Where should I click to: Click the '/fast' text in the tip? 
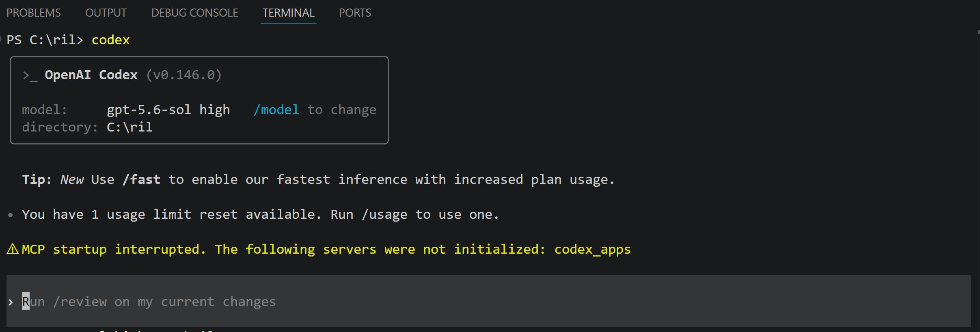pos(141,179)
